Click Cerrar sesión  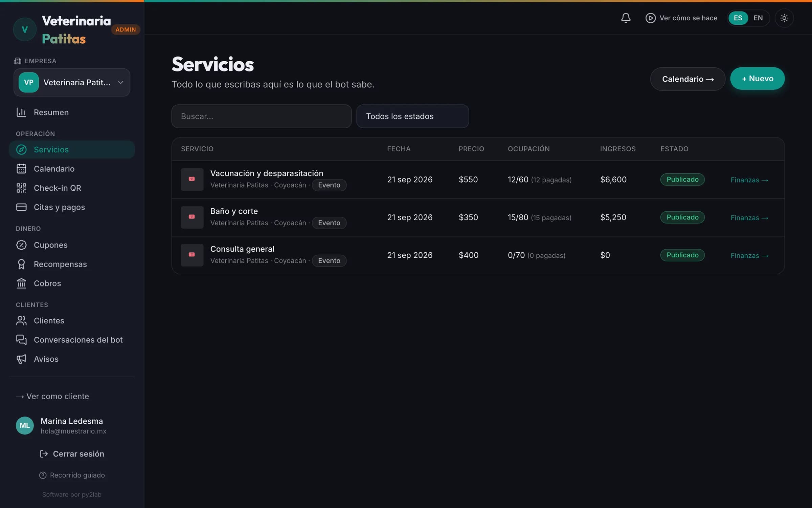(72, 454)
